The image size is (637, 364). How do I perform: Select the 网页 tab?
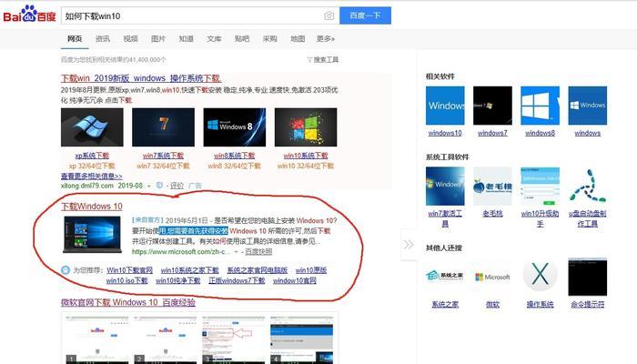click(75, 39)
